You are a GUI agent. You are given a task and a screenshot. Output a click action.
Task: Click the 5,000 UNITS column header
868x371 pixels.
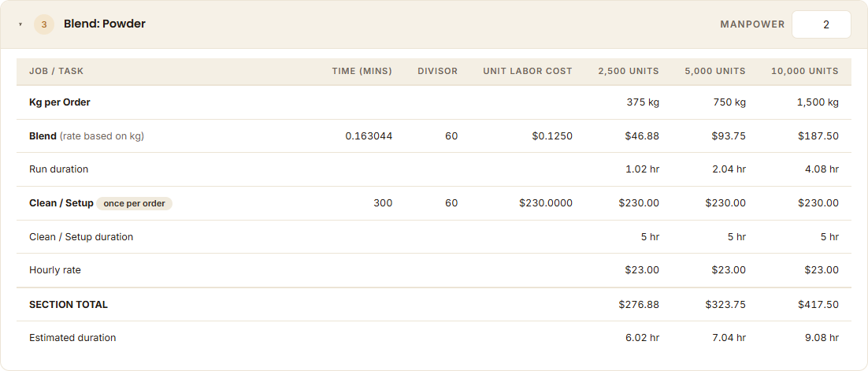715,72
